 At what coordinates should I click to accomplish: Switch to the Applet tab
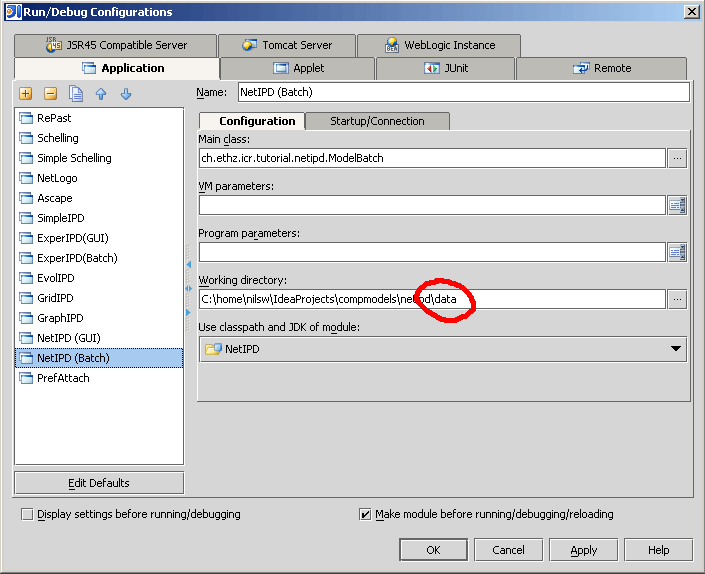tap(298, 68)
